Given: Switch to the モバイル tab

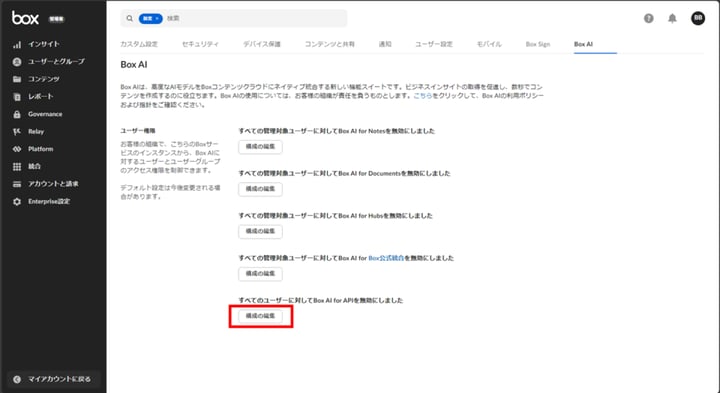Looking at the screenshot, I should pos(489,44).
